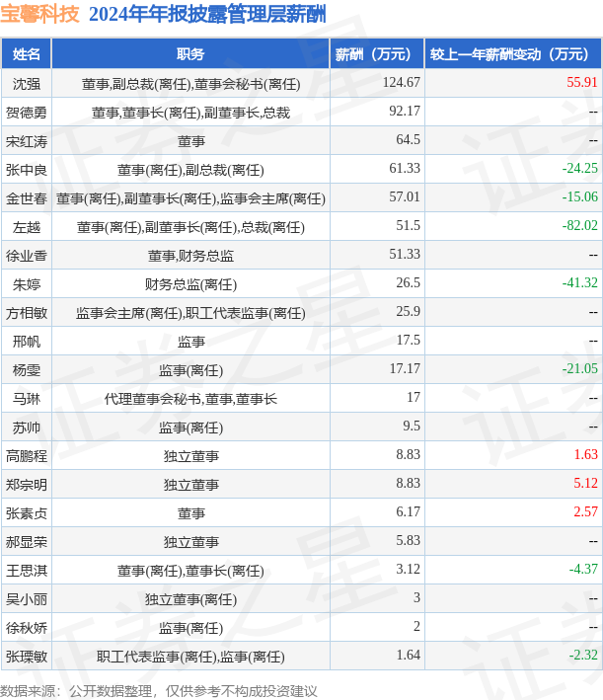
Task: Select the red change value 2.57
Action: pyautogui.click(x=585, y=511)
